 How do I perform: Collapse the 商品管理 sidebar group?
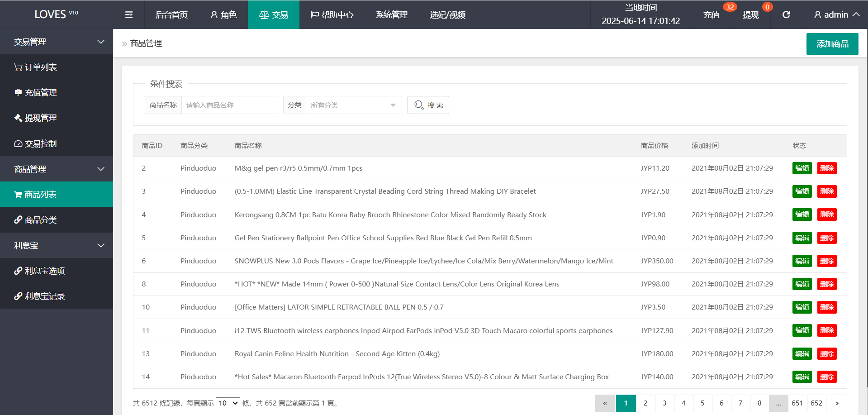tap(57, 169)
